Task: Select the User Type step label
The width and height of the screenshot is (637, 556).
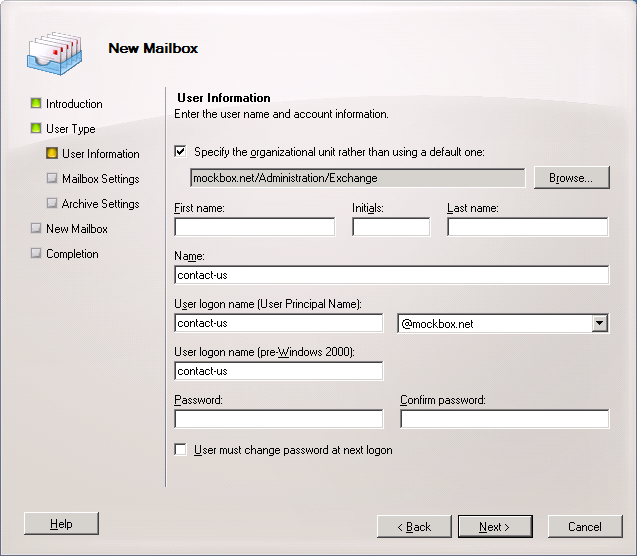Action: [x=71, y=129]
